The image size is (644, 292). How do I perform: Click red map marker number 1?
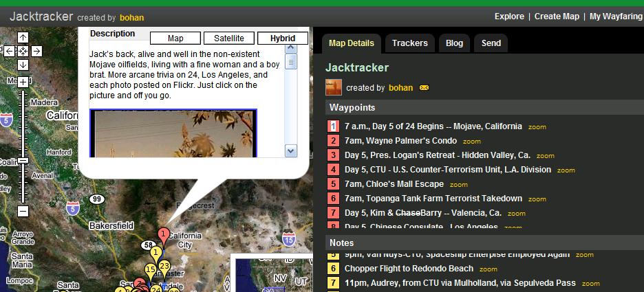coord(164,234)
